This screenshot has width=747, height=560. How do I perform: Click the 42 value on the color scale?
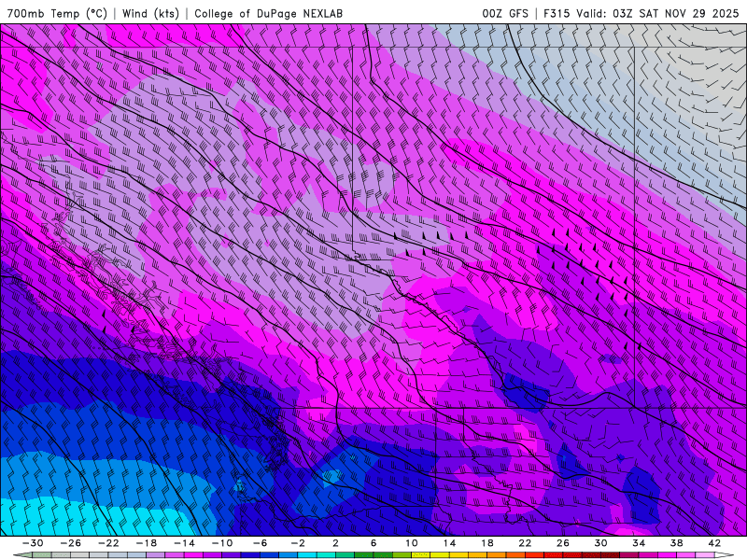[x=714, y=543]
